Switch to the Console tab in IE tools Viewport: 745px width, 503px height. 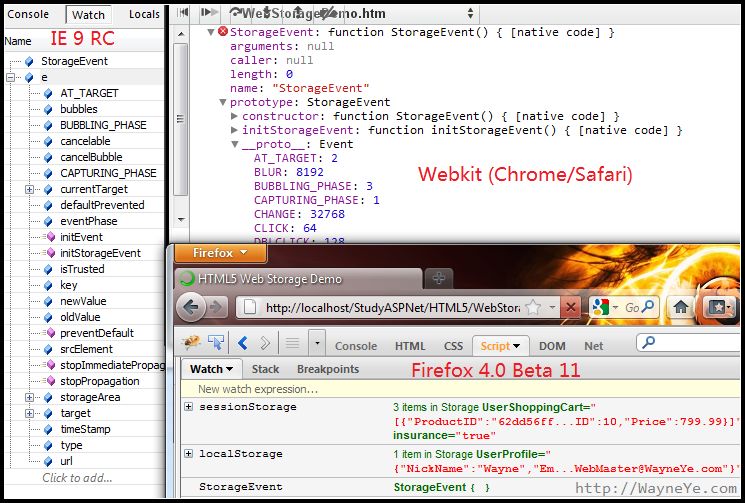[x=28, y=14]
